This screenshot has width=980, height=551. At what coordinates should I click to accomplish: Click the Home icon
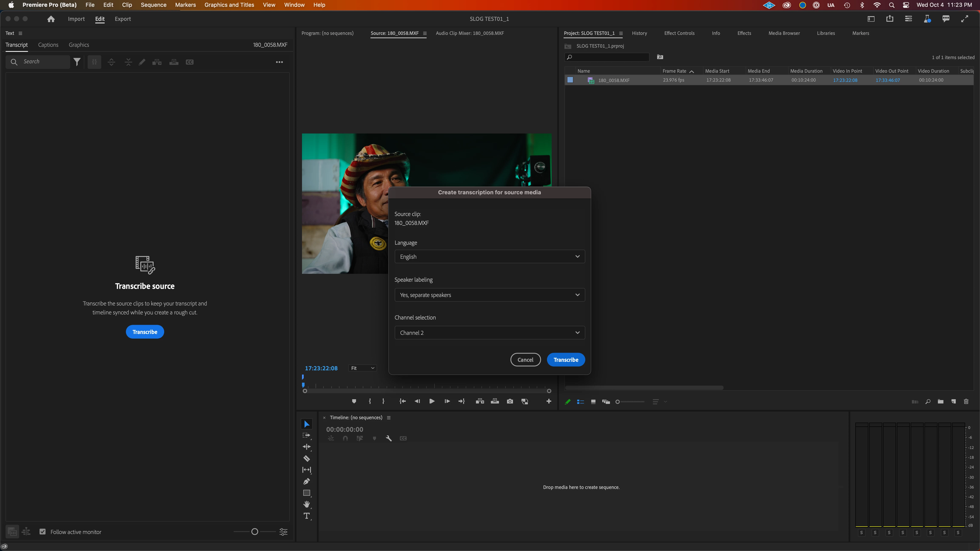click(51, 19)
